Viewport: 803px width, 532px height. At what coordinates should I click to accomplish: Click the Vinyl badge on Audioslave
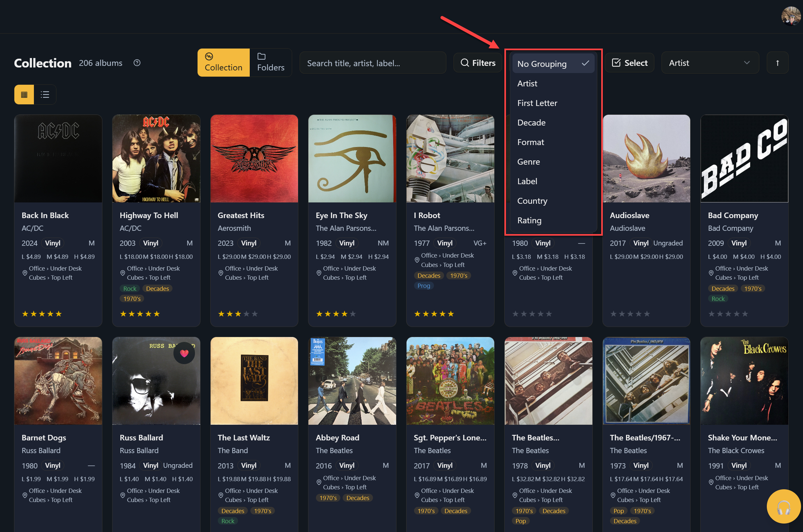coord(641,243)
